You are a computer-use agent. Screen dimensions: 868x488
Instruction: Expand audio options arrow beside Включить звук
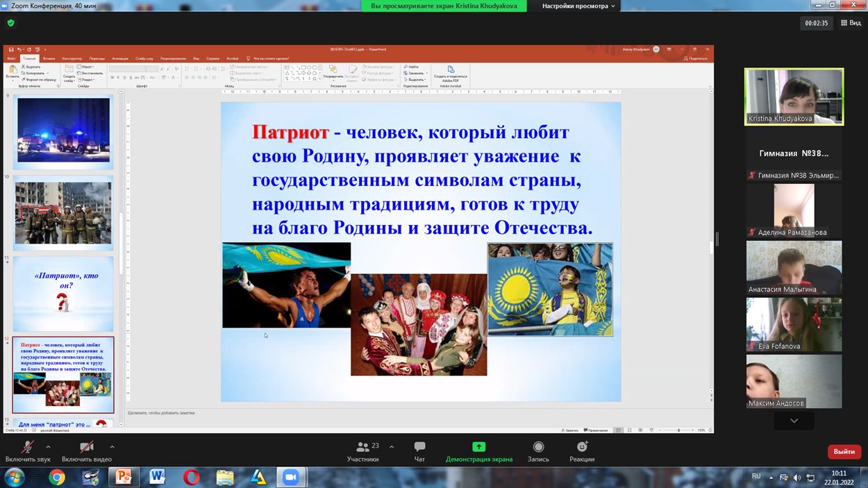(48, 447)
